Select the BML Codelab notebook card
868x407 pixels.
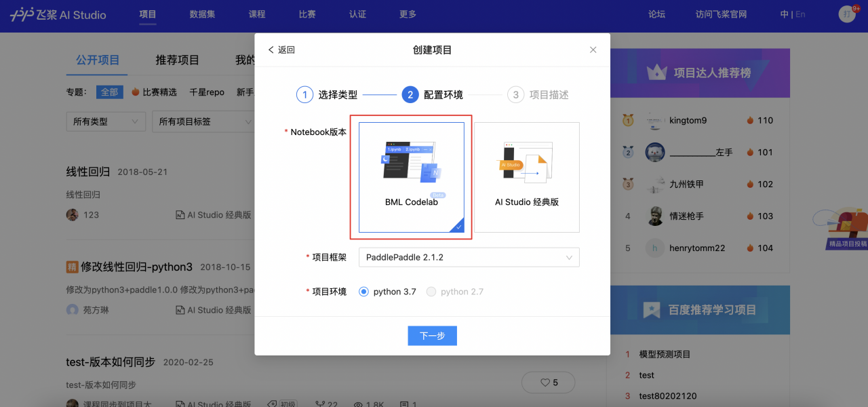point(412,177)
